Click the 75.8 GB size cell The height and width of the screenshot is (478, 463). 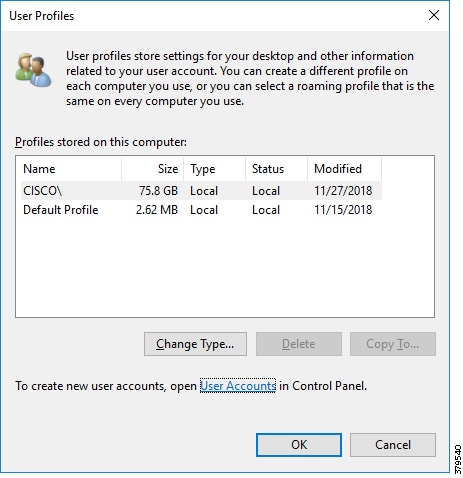coord(158,191)
